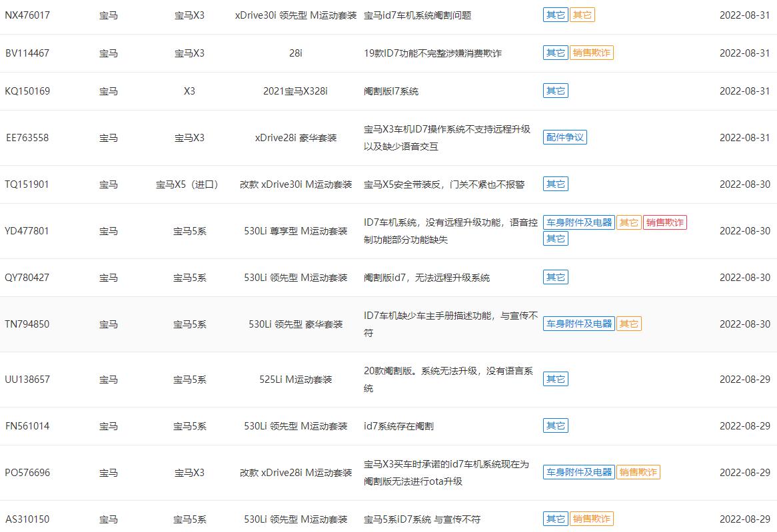
Task: Click the 配件争议 tag on row EE763558
Action: pyautogui.click(x=564, y=138)
